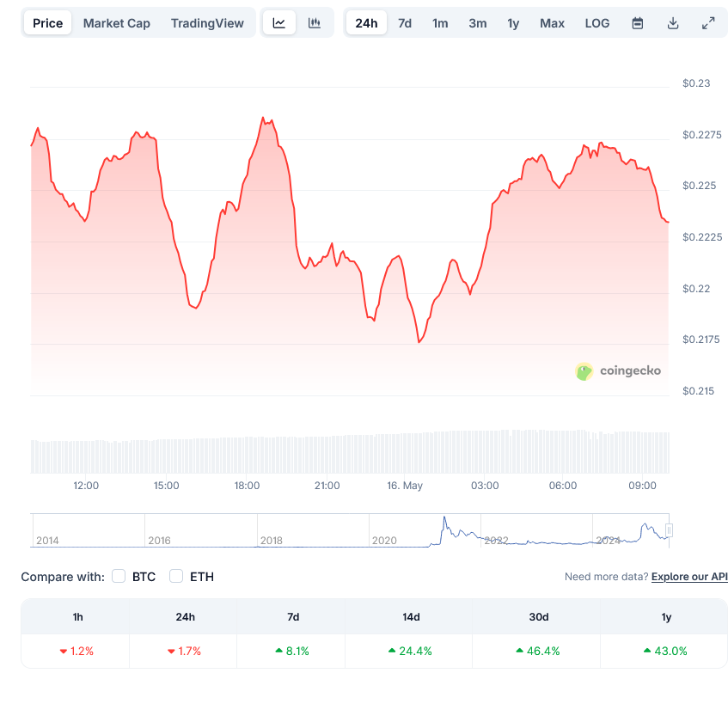Open the date range calendar icon
This screenshot has height=710, width=728.
pyautogui.click(x=637, y=22)
